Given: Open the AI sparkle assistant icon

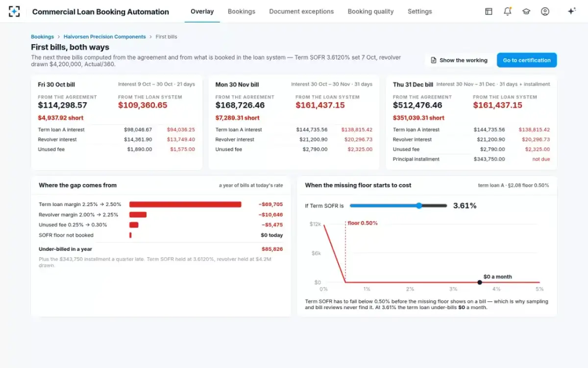Looking at the screenshot, I should pos(571,11).
